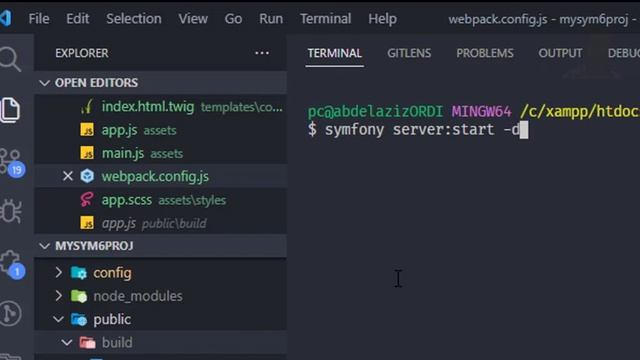Collapse the Open Editors section
This screenshot has width=640, height=360.
(44, 83)
